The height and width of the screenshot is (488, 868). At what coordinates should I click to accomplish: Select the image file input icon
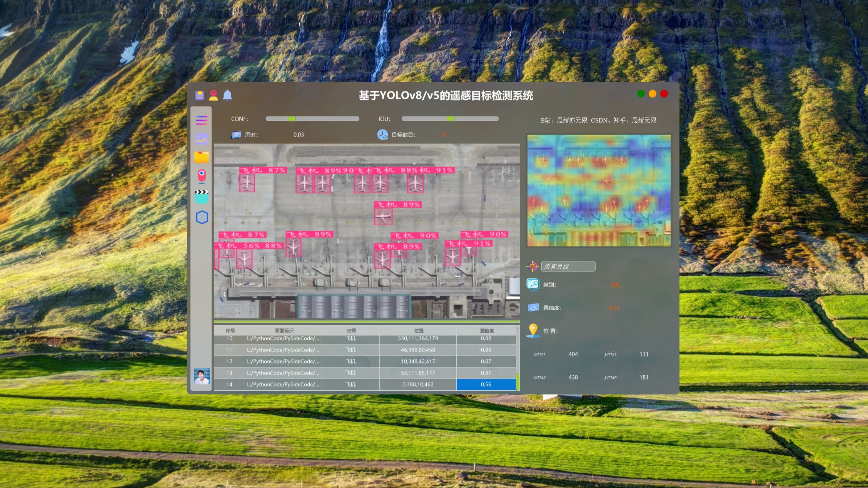[x=202, y=139]
